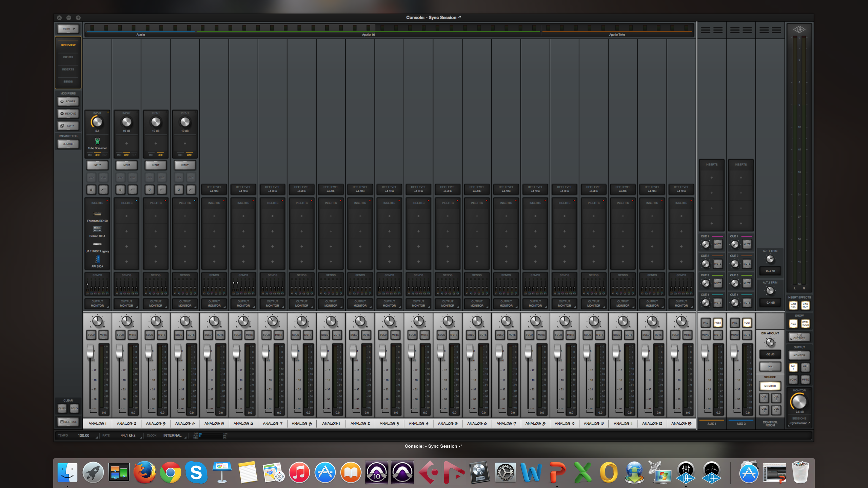Open the Cue Outputs popup
The height and width of the screenshot is (488, 868).
799,337
